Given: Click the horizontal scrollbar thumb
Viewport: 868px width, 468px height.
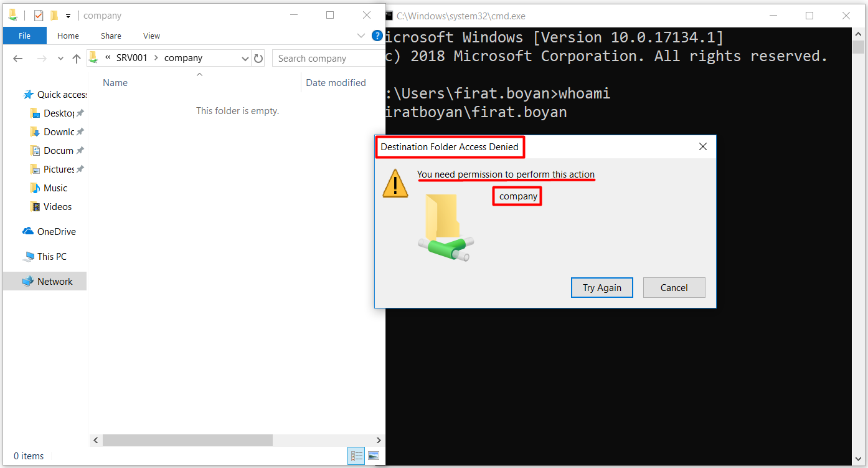Looking at the screenshot, I should coord(187,440).
